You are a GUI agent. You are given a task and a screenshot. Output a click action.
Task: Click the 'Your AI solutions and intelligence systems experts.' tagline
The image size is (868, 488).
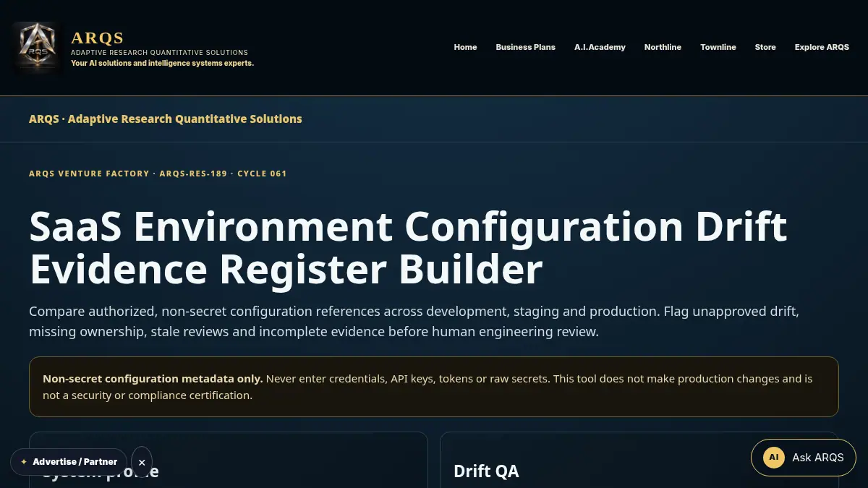162,63
